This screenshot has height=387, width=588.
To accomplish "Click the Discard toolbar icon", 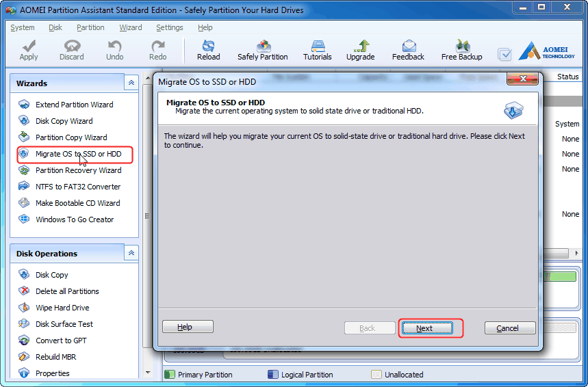I will (72, 46).
